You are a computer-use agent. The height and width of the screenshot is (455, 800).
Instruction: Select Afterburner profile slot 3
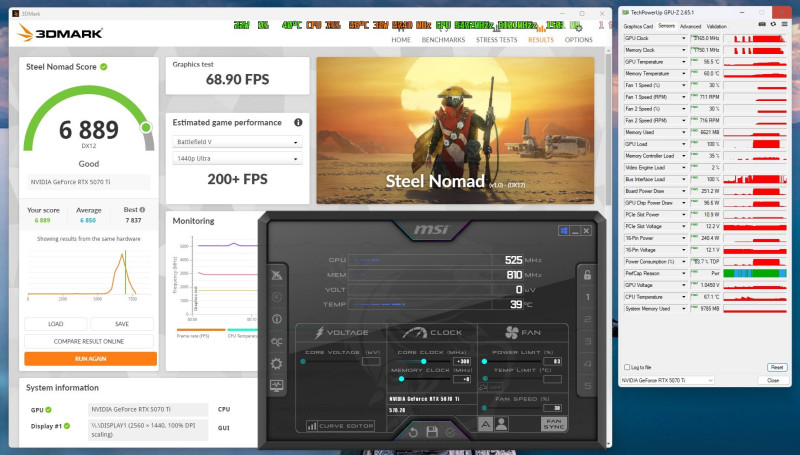pyautogui.click(x=587, y=341)
